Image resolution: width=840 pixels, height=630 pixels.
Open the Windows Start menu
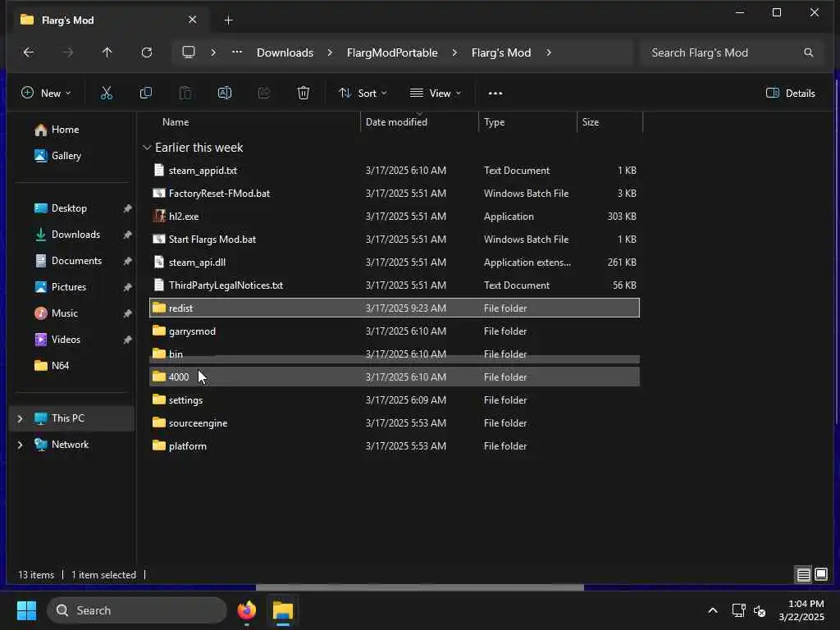click(x=27, y=610)
